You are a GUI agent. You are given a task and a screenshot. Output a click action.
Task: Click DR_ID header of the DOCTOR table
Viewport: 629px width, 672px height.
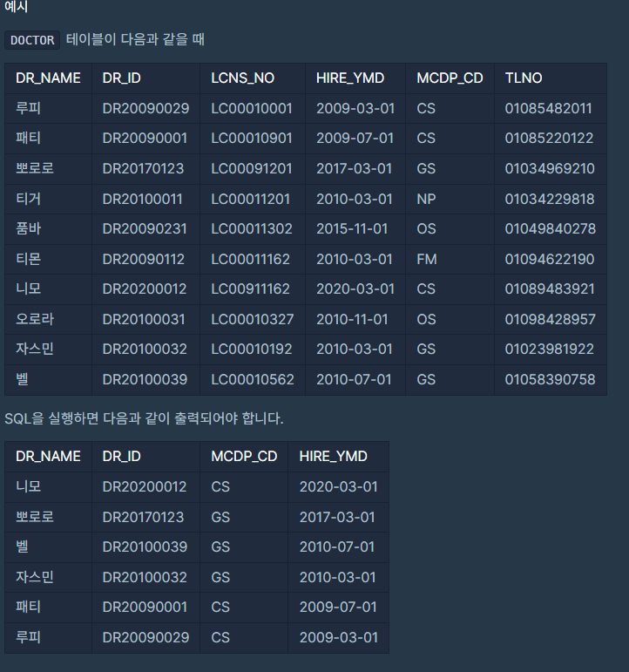click(122, 78)
